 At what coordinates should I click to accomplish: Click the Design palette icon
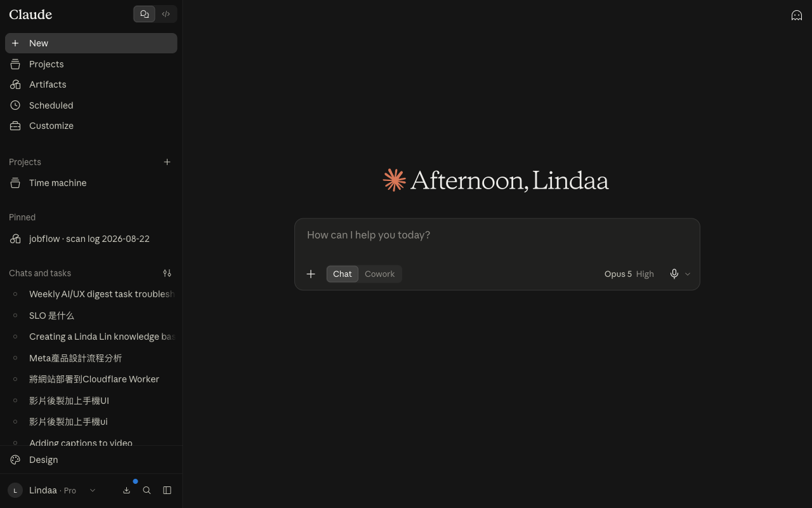(x=15, y=460)
